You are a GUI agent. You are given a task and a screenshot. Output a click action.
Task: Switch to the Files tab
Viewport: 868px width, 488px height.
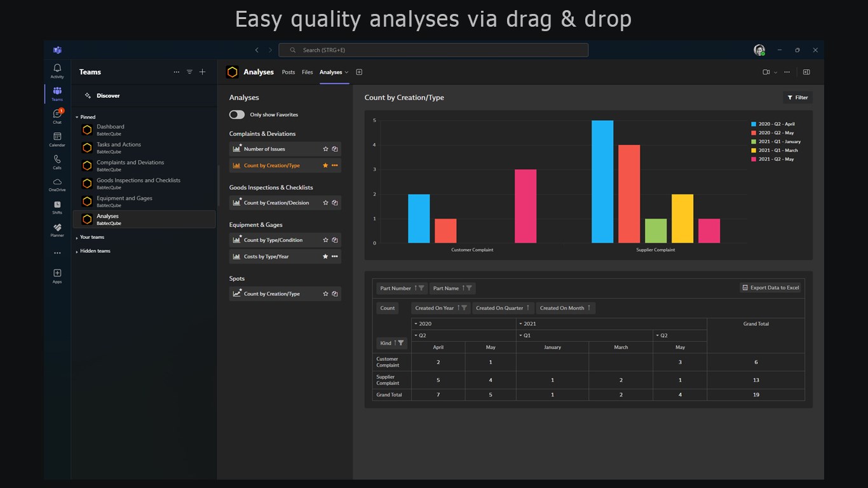coord(308,72)
